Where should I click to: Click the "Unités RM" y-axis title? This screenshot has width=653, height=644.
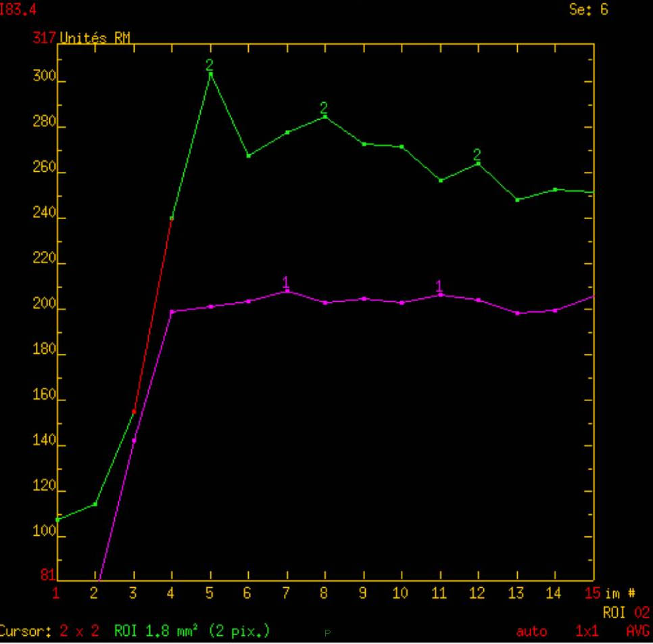(x=95, y=38)
